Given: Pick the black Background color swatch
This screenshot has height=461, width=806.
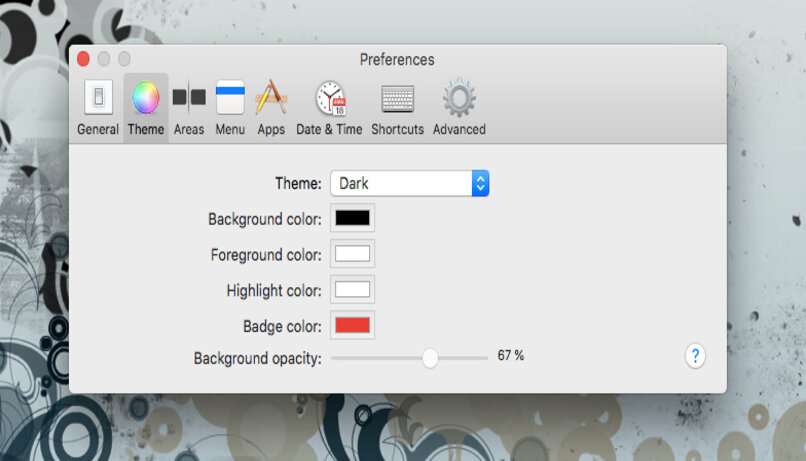Looking at the screenshot, I should 353,218.
